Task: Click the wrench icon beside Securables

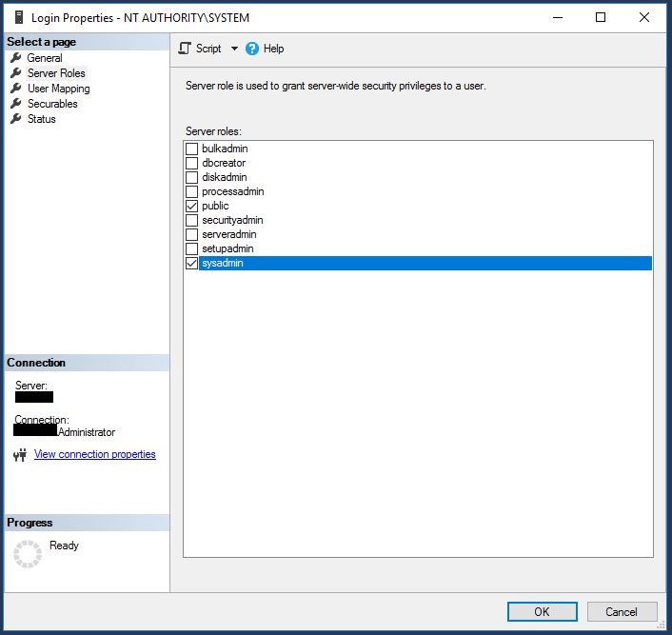Action: click(15, 104)
